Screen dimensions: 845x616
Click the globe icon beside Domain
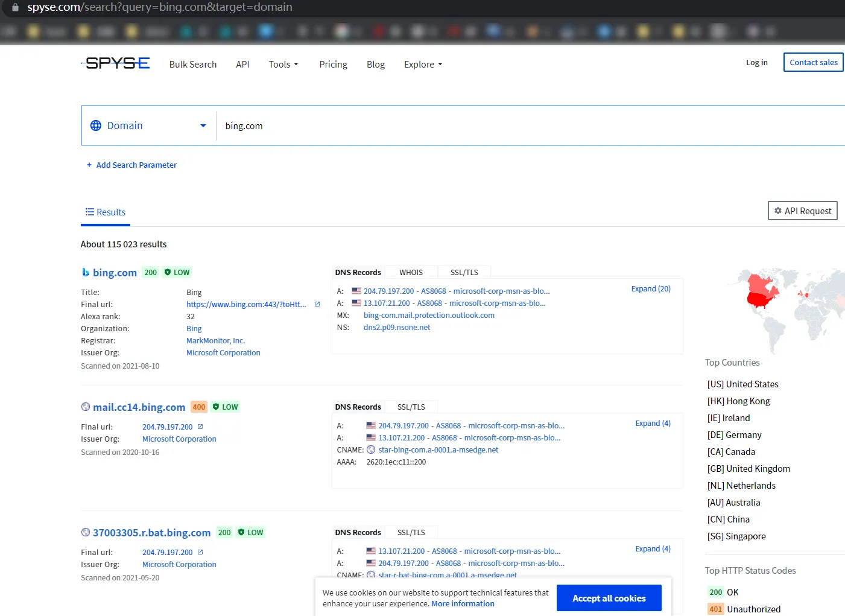(x=96, y=125)
